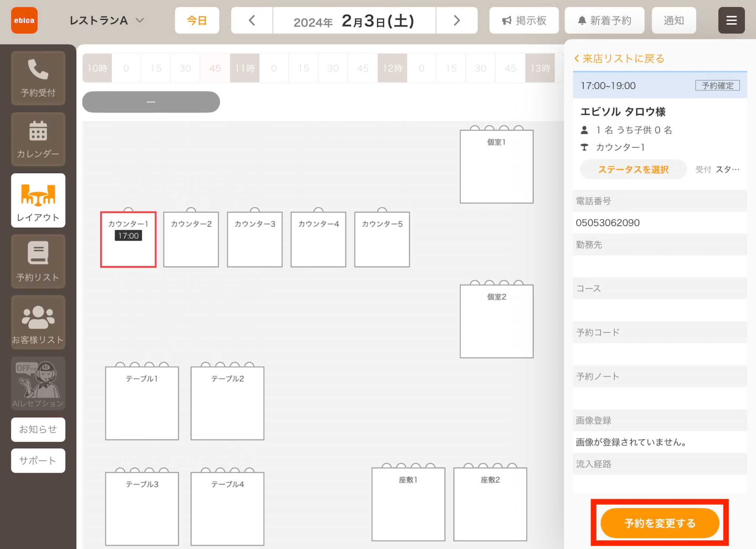The image size is (756, 549).
Task: Click customer name エビソル タロウ様
Action: click(623, 111)
